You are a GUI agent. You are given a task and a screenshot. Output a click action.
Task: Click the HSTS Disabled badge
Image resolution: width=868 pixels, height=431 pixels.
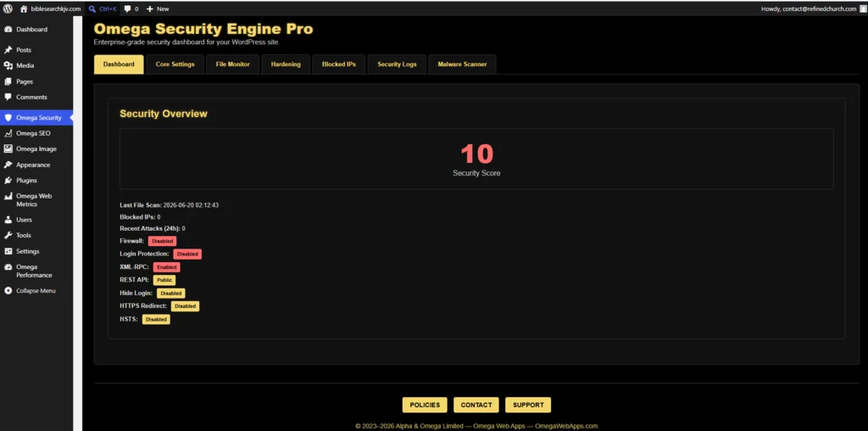[x=156, y=319]
